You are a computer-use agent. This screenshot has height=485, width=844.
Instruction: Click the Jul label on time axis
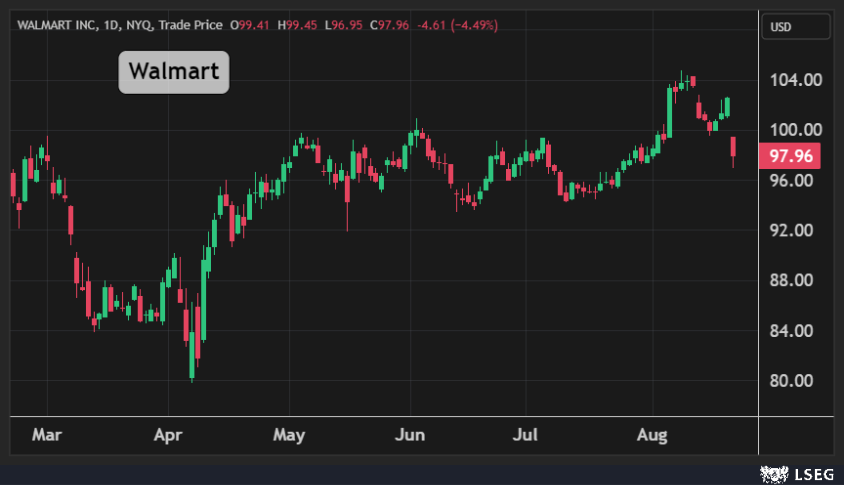(x=526, y=436)
